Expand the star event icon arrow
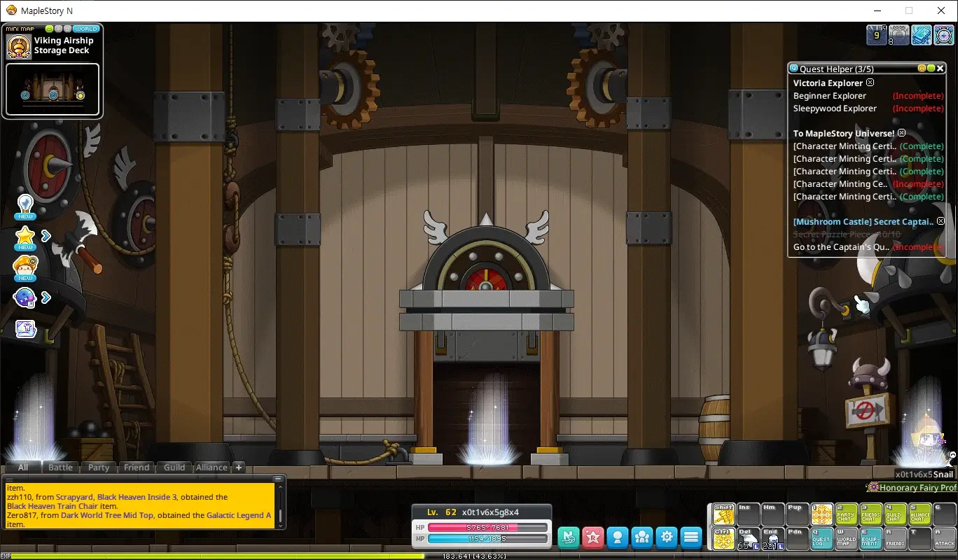This screenshot has width=958, height=560. pyautogui.click(x=46, y=236)
